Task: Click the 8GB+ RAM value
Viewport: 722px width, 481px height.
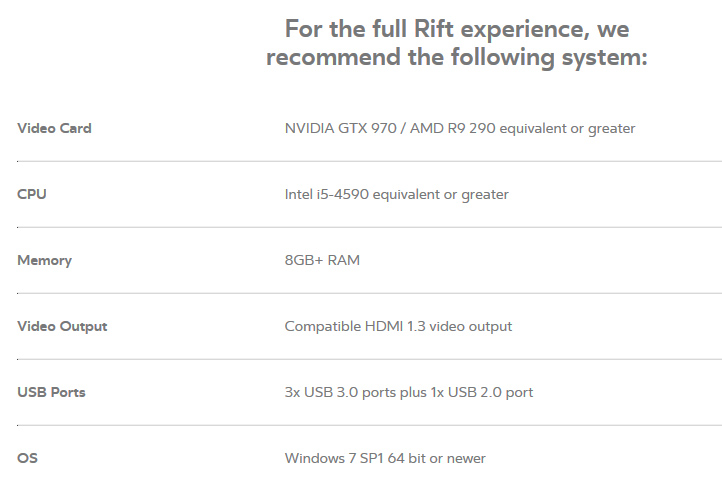Action: pyautogui.click(x=322, y=260)
